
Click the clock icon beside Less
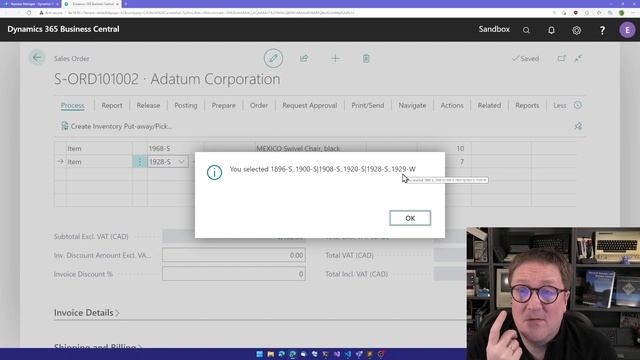click(x=578, y=105)
